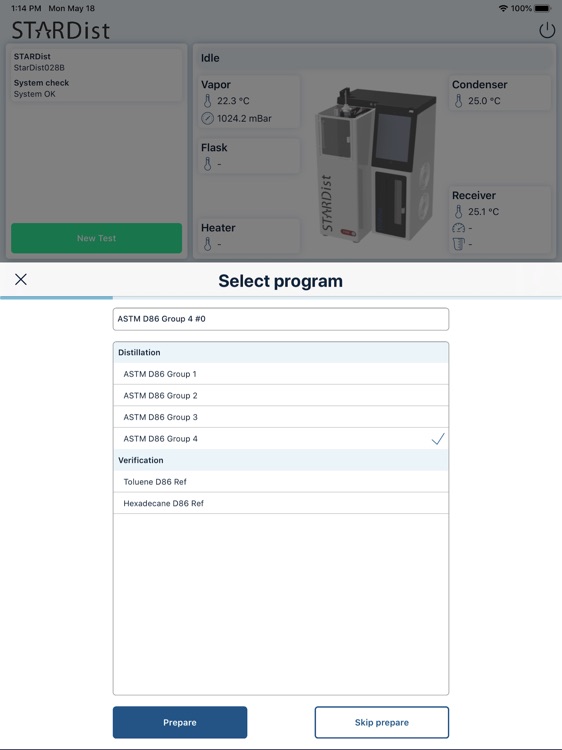Click the Vapor thermometer icon
Viewport: 562px width, 750px height.
click(207, 101)
